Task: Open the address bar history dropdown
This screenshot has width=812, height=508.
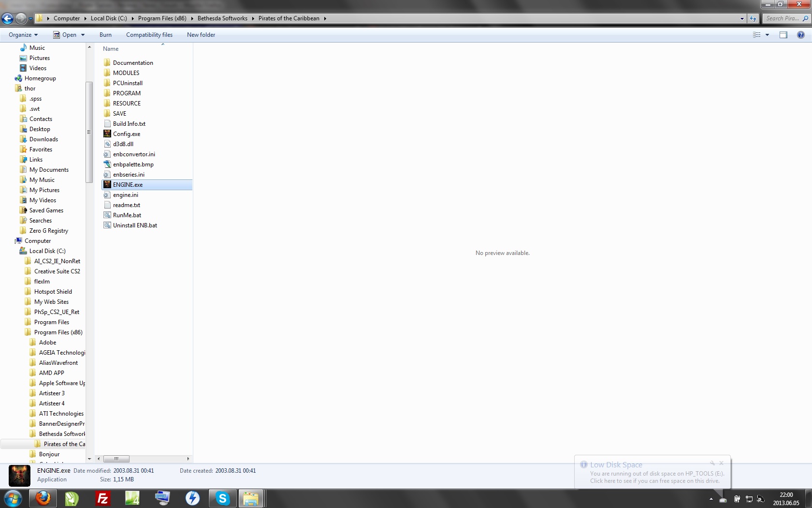Action: [x=742, y=18]
